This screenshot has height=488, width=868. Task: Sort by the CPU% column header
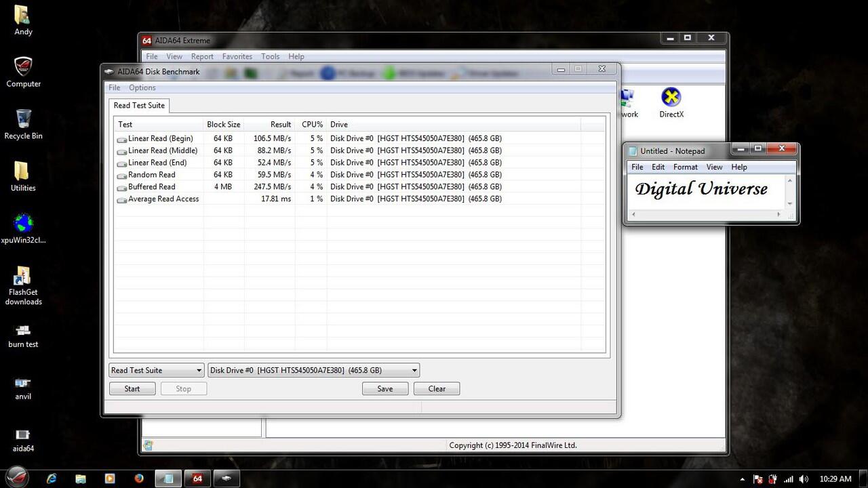[x=311, y=124]
